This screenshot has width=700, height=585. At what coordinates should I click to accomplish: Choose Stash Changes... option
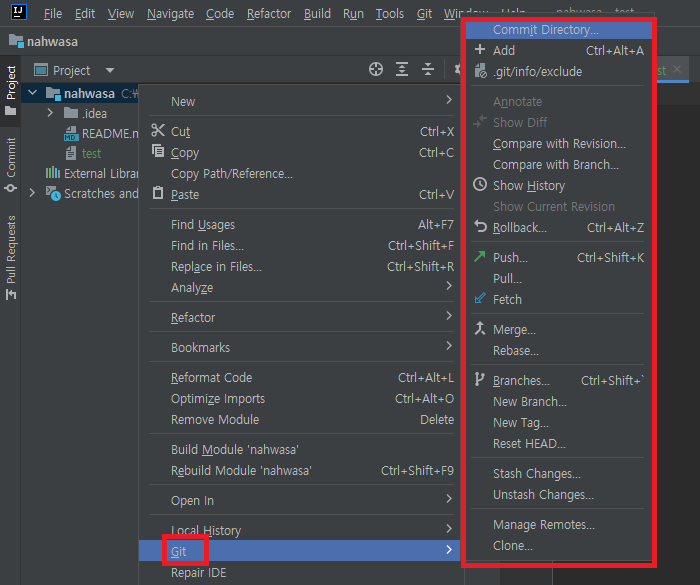click(558, 473)
